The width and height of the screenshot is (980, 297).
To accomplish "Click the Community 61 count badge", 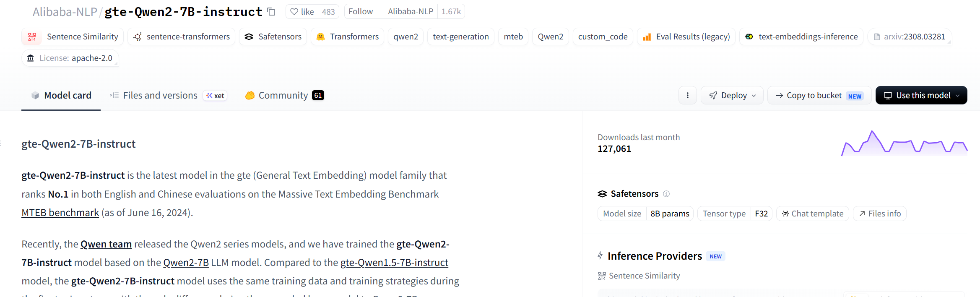I will click(x=318, y=96).
